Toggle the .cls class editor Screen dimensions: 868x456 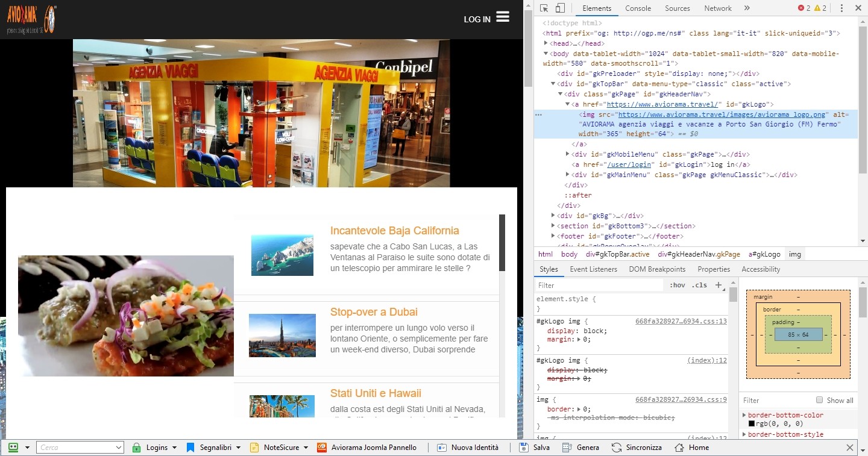[699, 285]
